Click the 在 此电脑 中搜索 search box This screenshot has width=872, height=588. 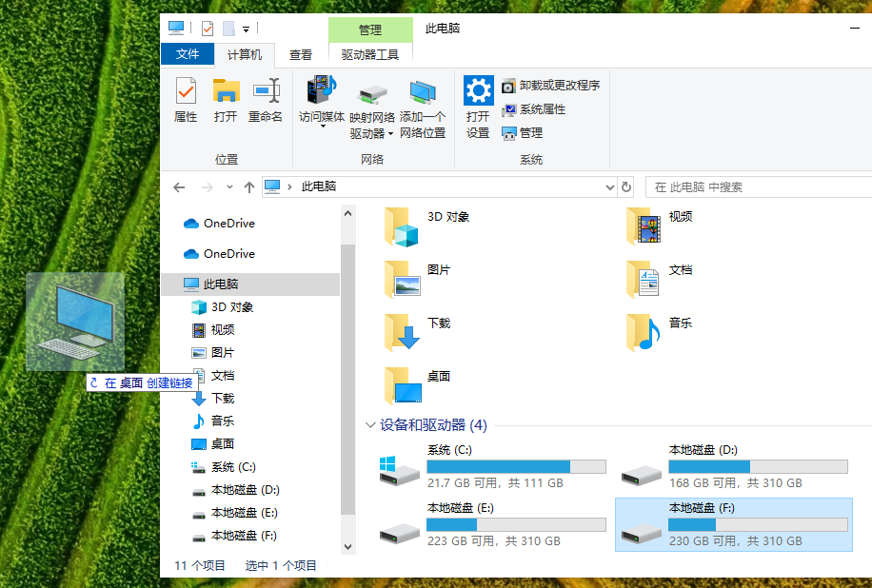point(759,187)
